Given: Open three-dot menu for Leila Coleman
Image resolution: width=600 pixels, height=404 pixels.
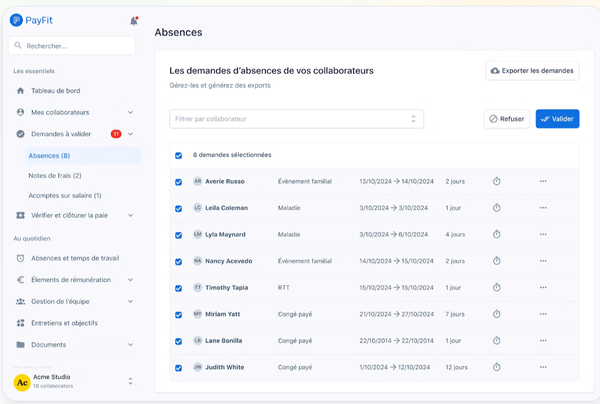Looking at the screenshot, I should coord(543,208).
